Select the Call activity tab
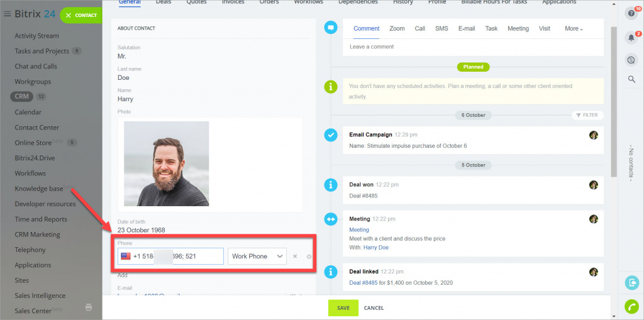The height and width of the screenshot is (320, 644). 419,28
